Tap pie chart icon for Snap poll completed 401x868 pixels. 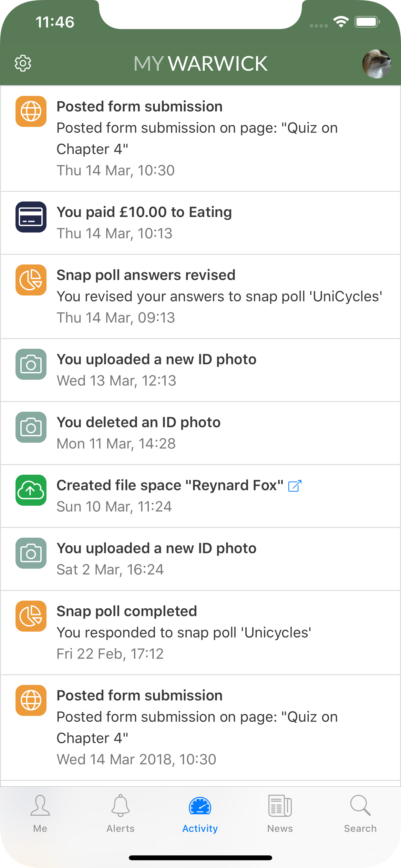click(31, 616)
